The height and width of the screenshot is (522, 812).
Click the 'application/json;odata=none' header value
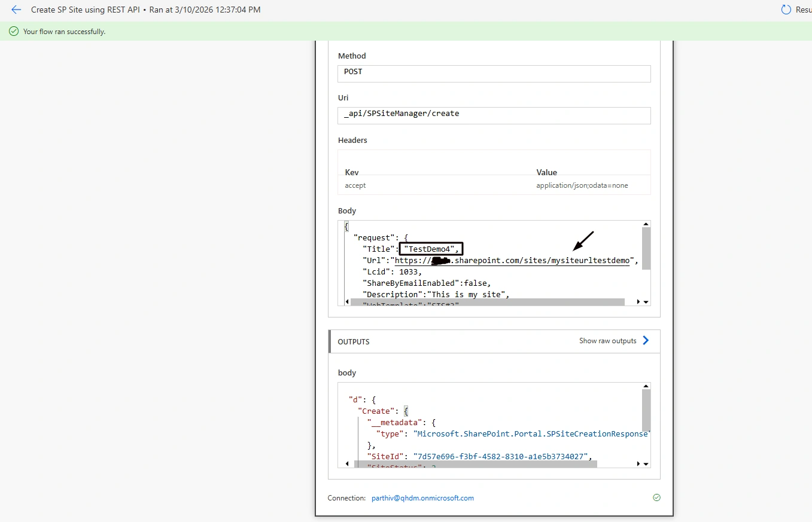582,185
